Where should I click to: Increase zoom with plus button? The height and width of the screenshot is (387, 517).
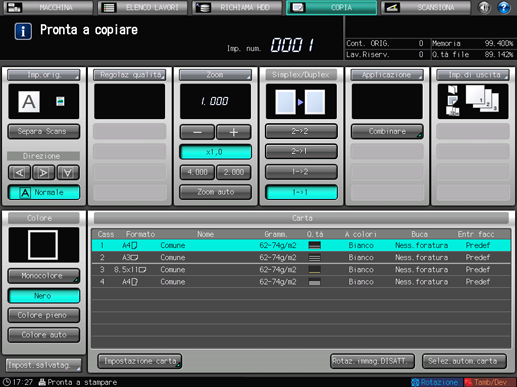coord(234,132)
